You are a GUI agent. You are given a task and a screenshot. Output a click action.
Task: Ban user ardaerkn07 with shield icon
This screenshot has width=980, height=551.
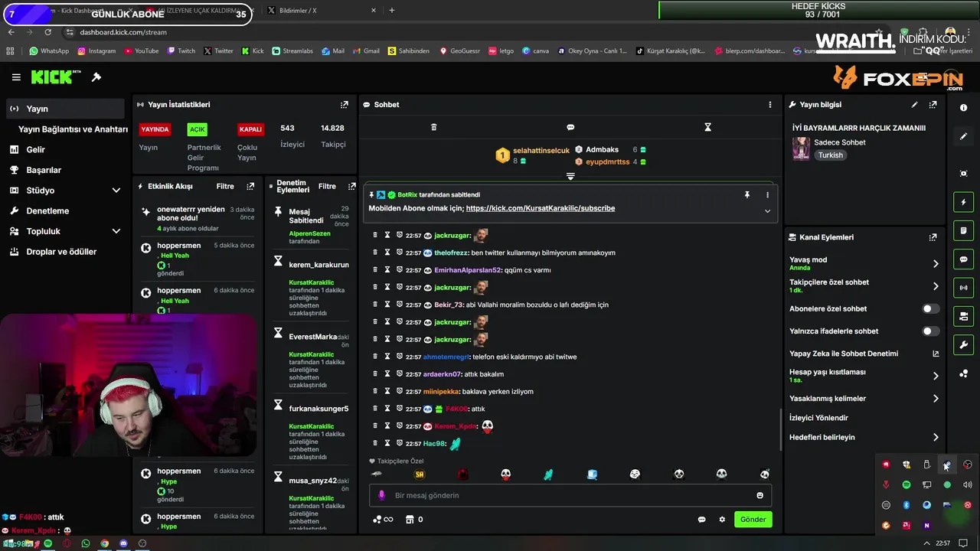pos(400,374)
